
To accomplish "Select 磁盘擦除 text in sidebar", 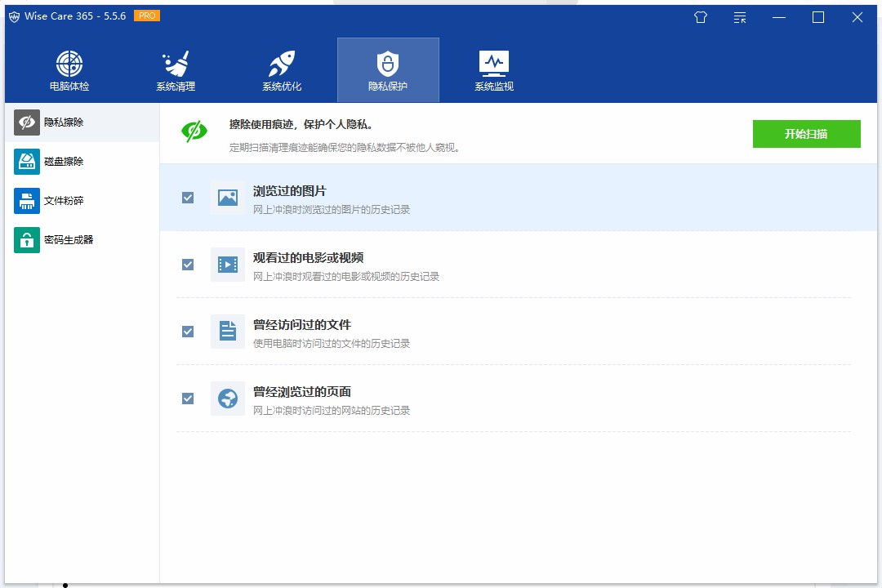I will coord(64,162).
